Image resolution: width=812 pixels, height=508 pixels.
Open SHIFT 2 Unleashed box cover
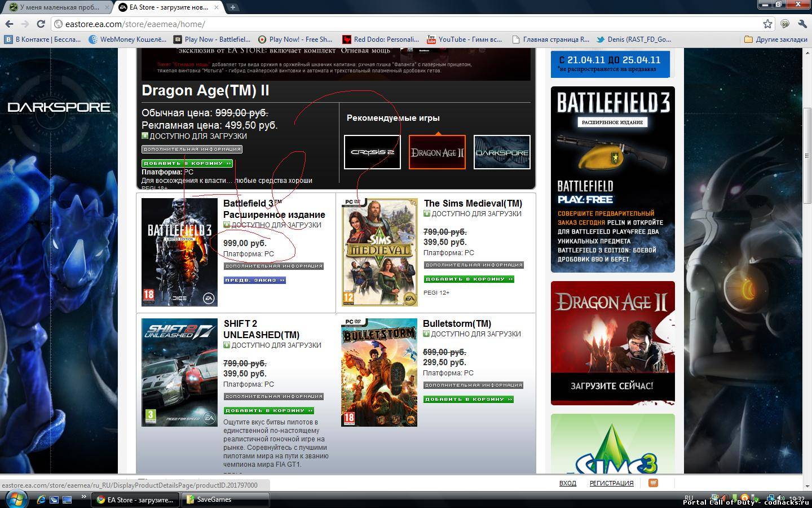pyautogui.click(x=179, y=373)
